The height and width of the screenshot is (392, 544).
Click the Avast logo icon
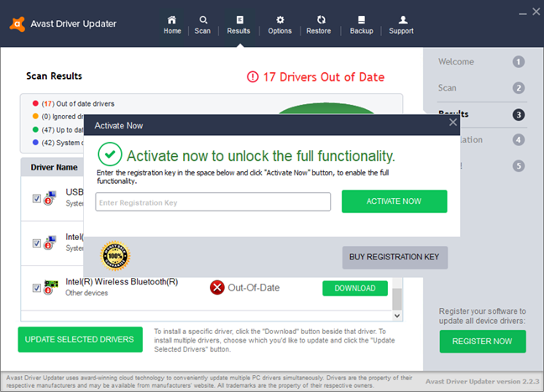[x=18, y=24]
